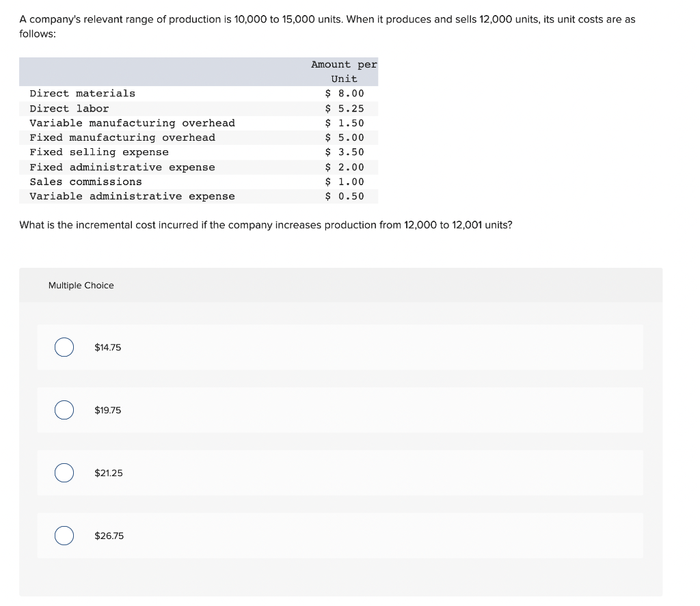Viewport: 700px width, 606px height.
Task: Click the Sales commissions row label
Action: click(x=85, y=182)
